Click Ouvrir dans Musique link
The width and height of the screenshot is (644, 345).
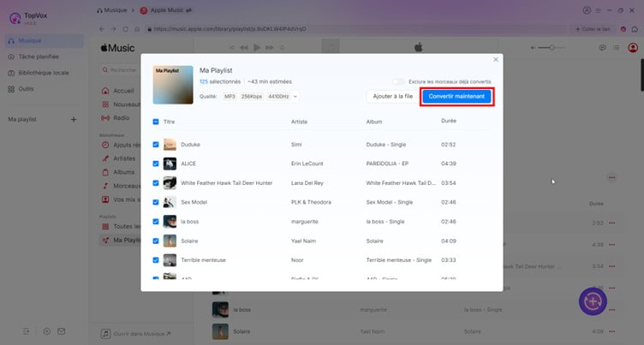click(135, 334)
